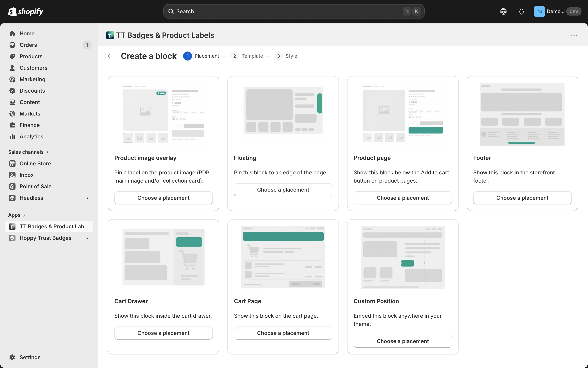Click the Product image overlay preview image
Screen dimensions: 588x368
coord(164,114)
